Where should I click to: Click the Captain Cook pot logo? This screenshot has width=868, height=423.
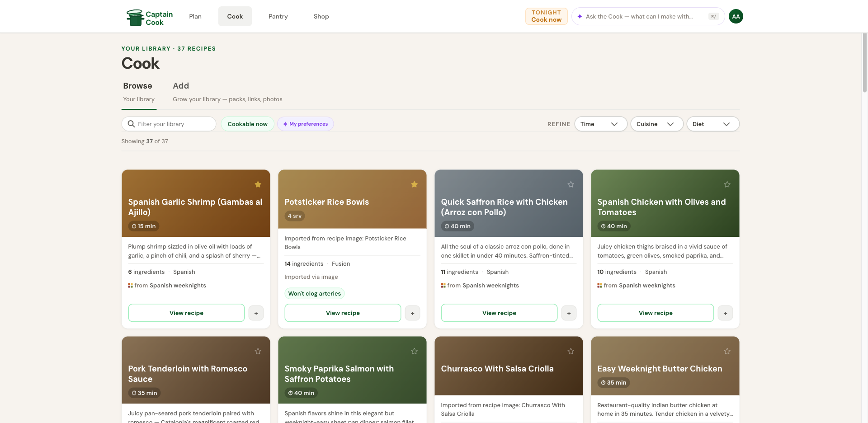135,18
